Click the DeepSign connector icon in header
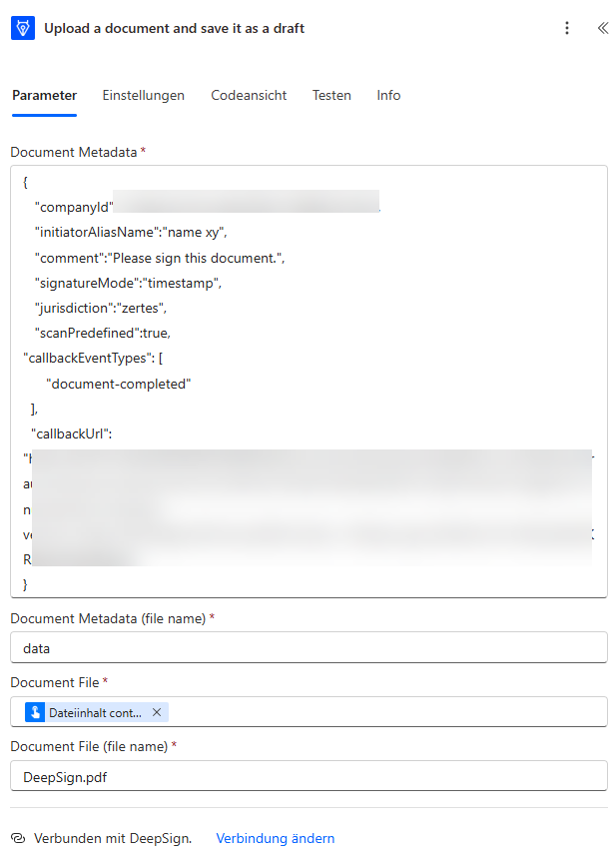The image size is (616, 858). coord(23,28)
